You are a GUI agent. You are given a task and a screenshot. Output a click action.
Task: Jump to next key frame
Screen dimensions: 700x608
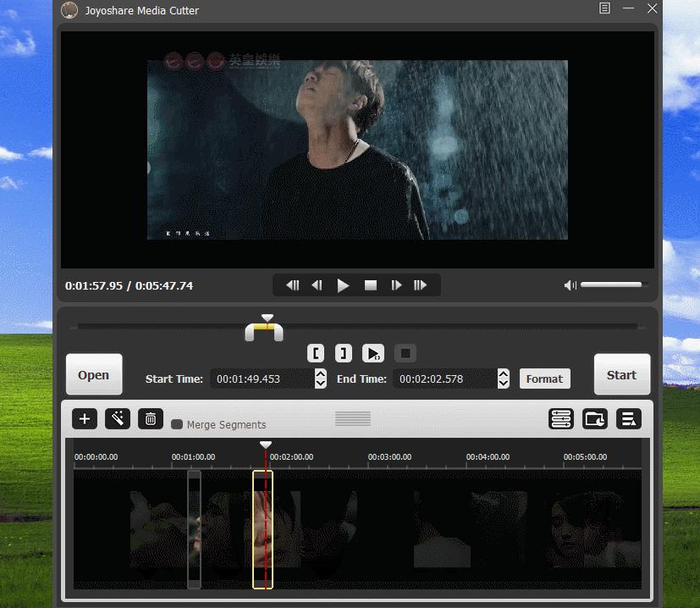[x=420, y=285]
